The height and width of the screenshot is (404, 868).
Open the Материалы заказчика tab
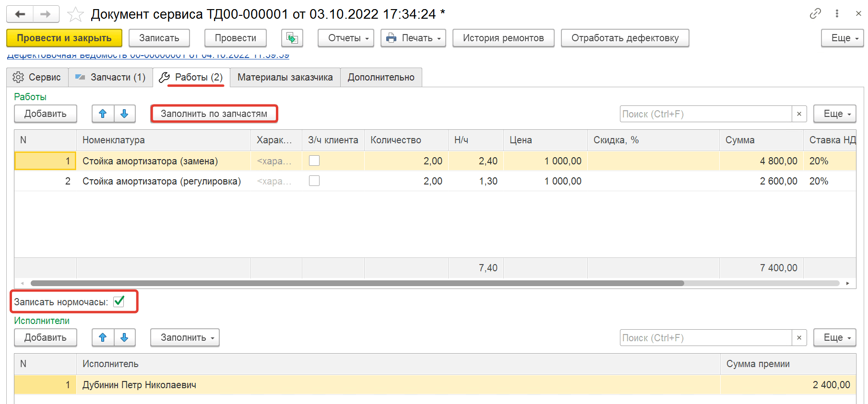(285, 77)
